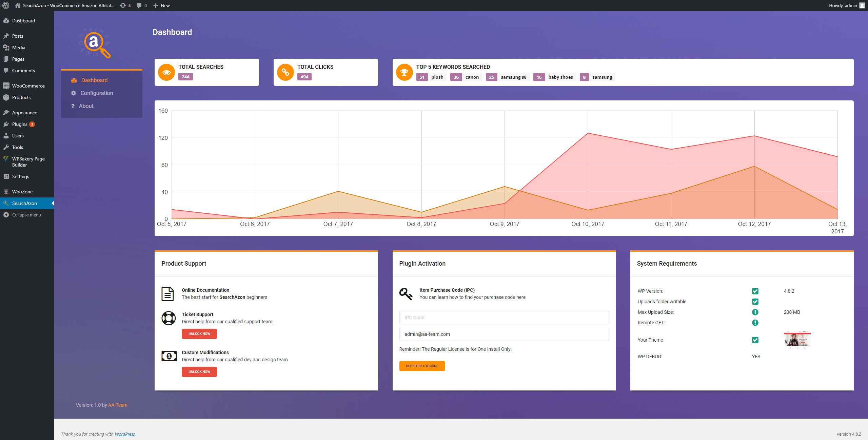Open the updates icon showing 4
The image size is (868, 440).
[x=125, y=5]
